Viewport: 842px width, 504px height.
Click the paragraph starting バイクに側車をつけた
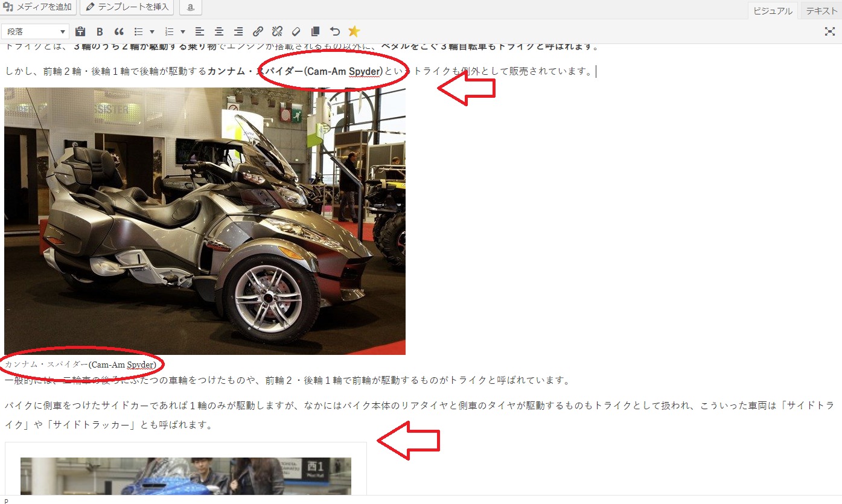(x=419, y=415)
